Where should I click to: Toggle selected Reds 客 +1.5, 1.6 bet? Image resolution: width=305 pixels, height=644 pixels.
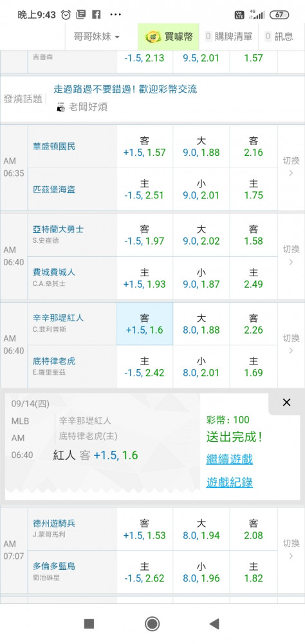(x=145, y=324)
